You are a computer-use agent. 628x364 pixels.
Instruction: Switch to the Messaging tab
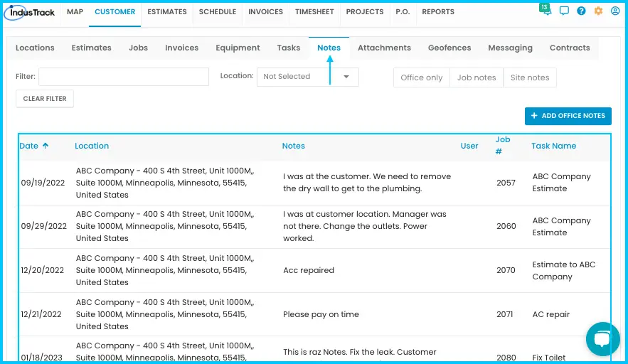[510, 48]
